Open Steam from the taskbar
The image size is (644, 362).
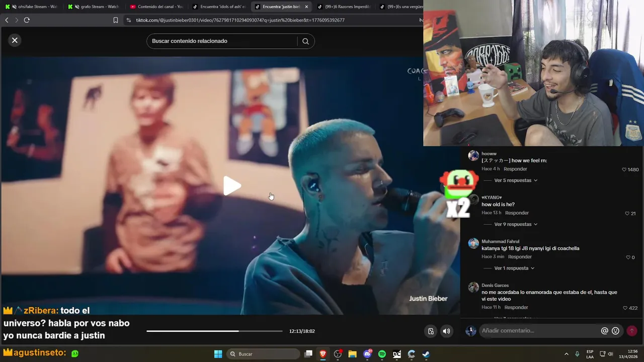[x=426, y=354]
